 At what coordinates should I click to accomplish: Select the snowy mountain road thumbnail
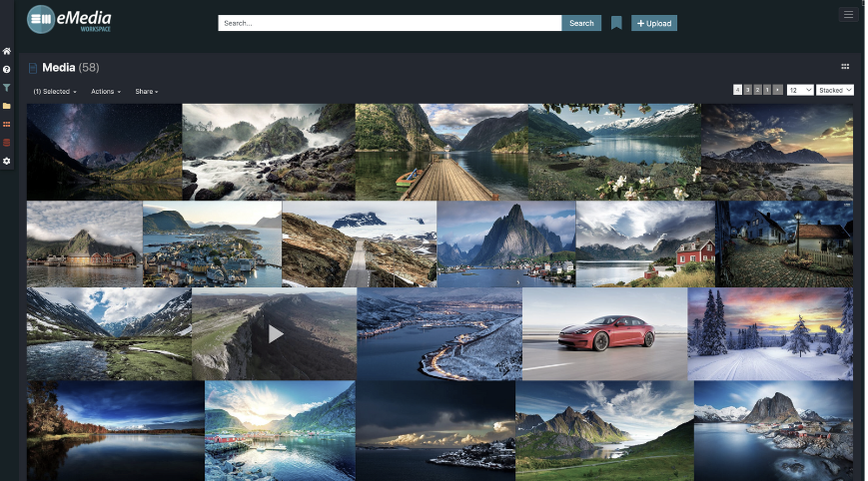click(360, 243)
